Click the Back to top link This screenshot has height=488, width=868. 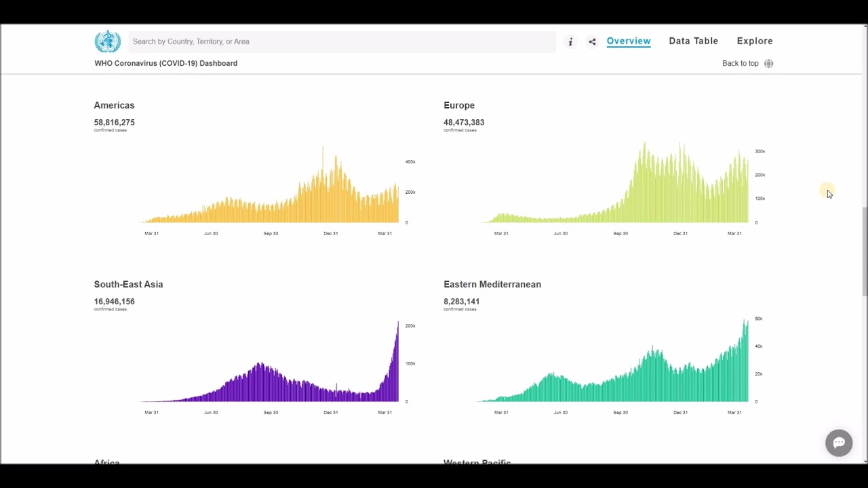click(740, 63)
